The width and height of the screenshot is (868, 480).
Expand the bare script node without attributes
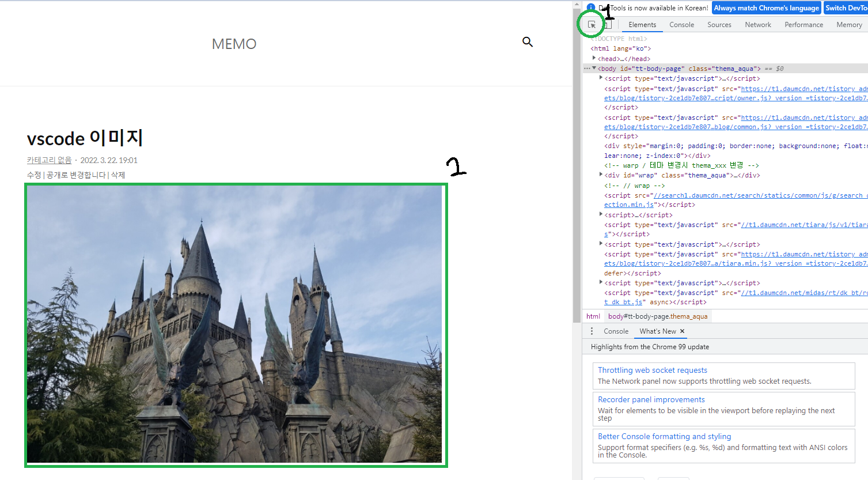coord(601,214)
